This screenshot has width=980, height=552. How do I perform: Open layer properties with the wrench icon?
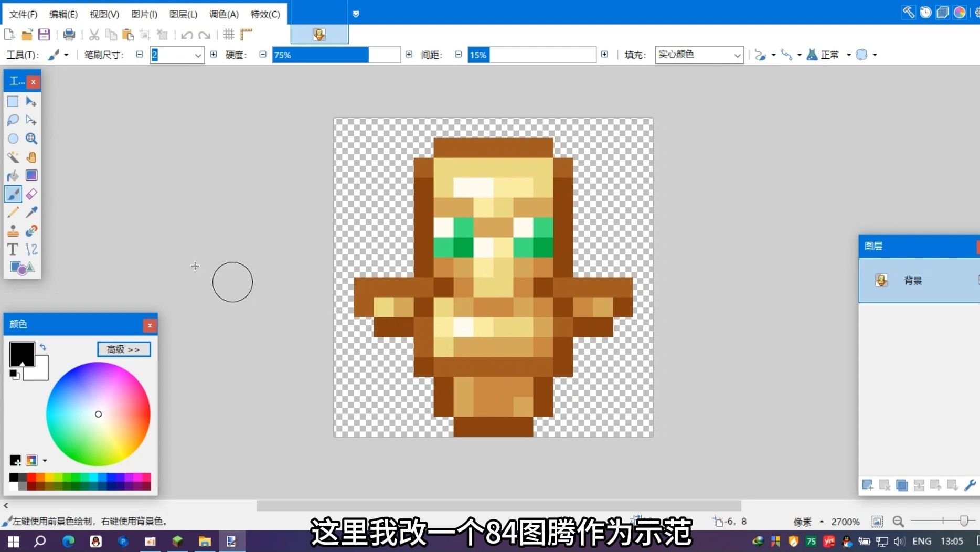(971, 485)
